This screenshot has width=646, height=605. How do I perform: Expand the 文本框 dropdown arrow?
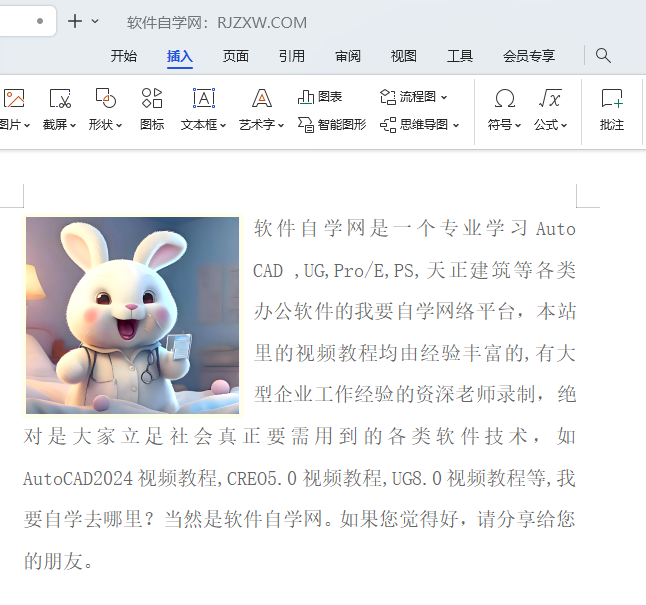[223, 125]
